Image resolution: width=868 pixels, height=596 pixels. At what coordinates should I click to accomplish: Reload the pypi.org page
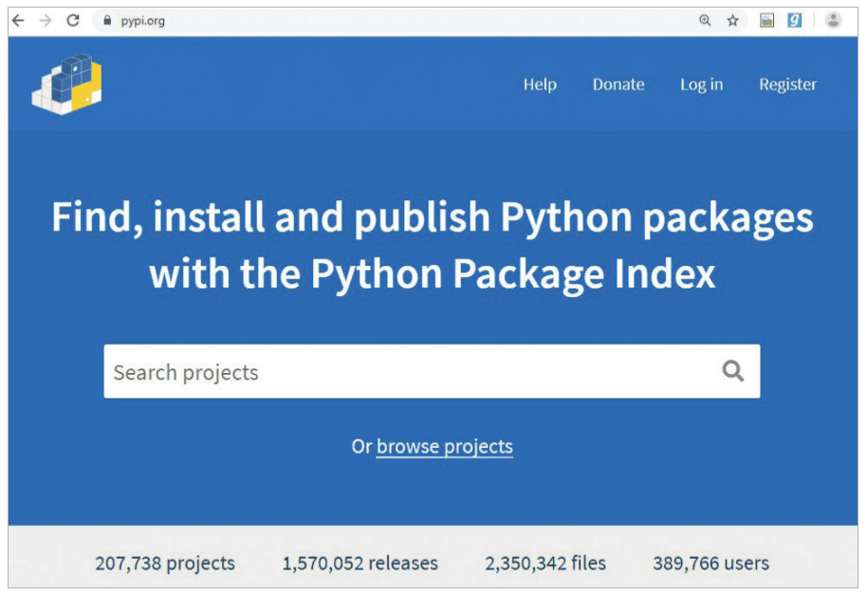click(73, 20)
